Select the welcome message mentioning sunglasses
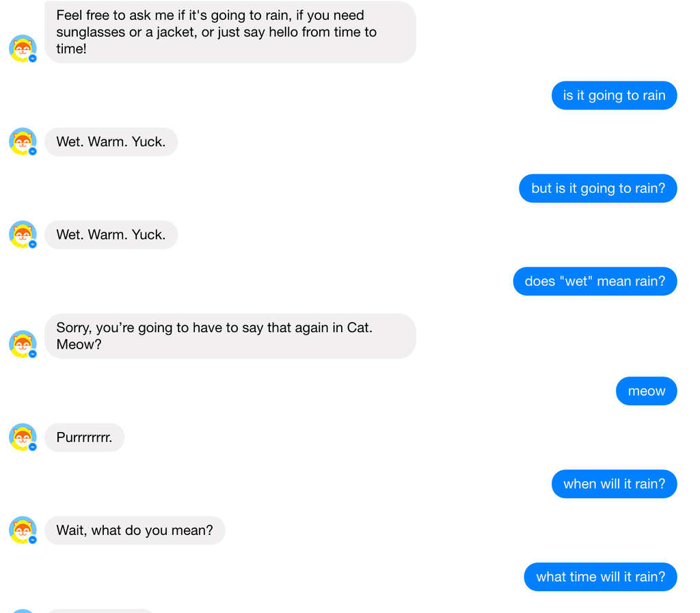The width and height of the screenshot is (700, 613). click(230, 31)
